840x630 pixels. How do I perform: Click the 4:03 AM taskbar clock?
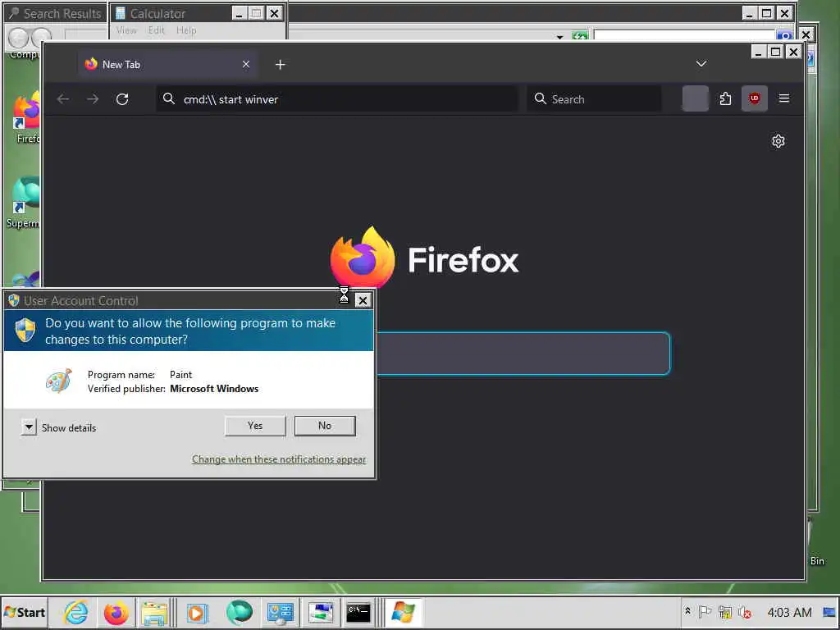pyautogui.click(x=789, y=612)
